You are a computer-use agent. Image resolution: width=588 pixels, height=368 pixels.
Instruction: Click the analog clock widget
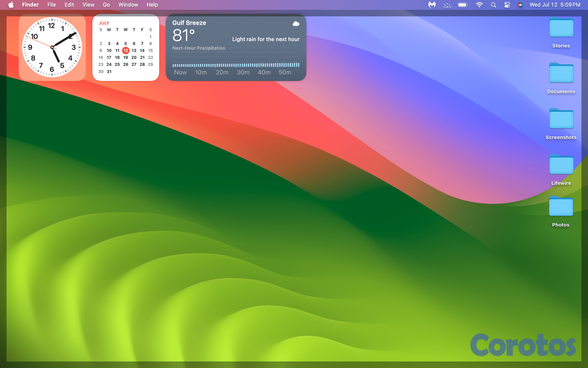pos(52,47)
